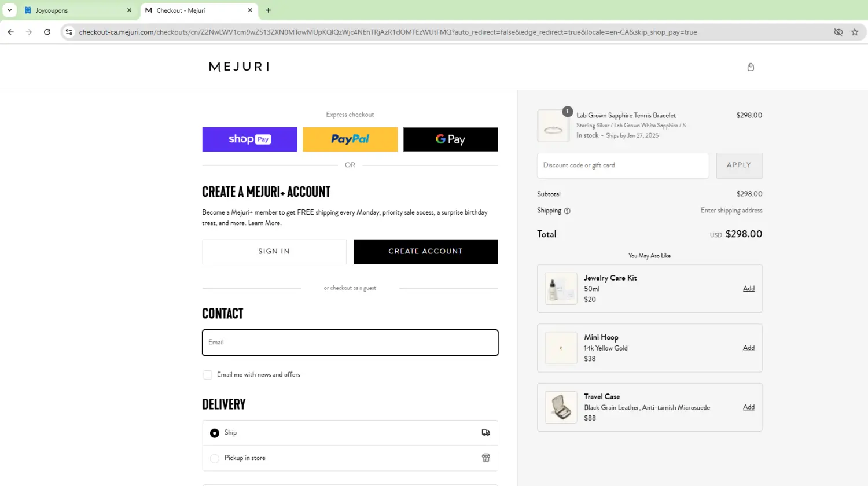Bookmark this page with the star icon
Viewport: 868px width, 486px height.
(855, 32)
